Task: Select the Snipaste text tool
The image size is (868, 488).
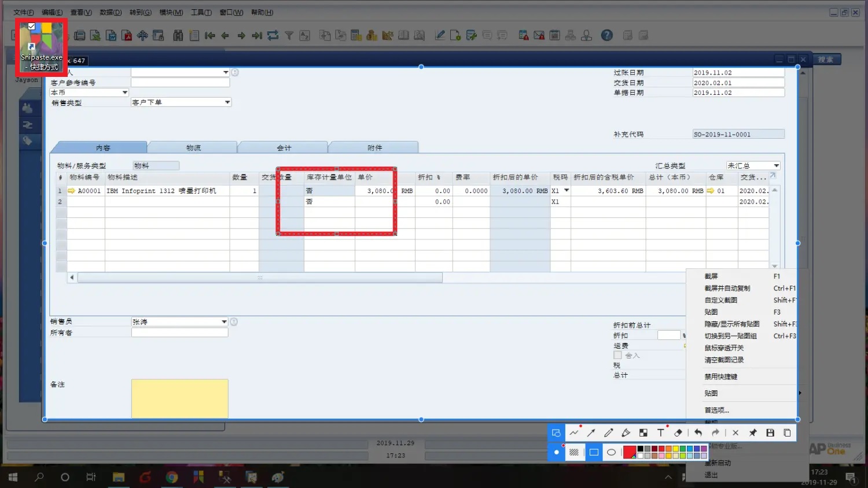Action: (x=660, y=432)
